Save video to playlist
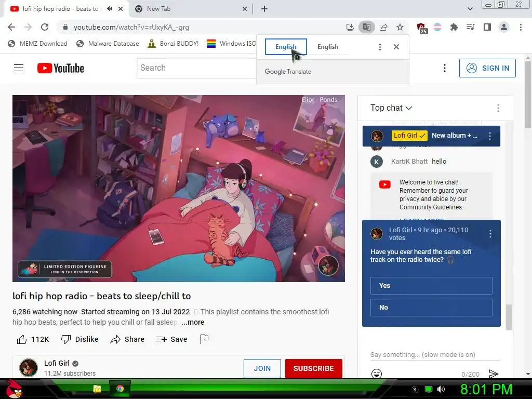 point(171,339)
